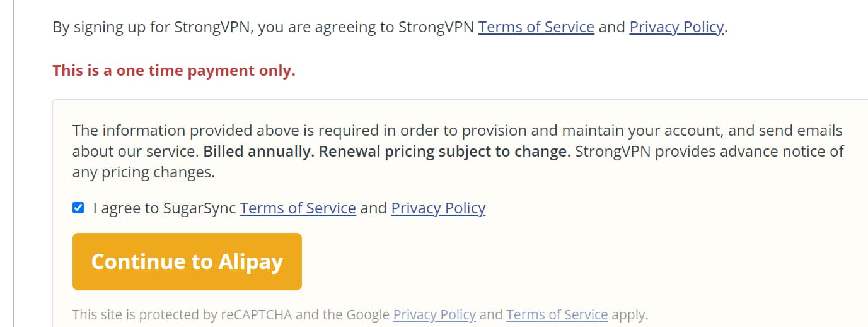
Task: Click the red one time payment notice
Action: (x=174, y=71)
